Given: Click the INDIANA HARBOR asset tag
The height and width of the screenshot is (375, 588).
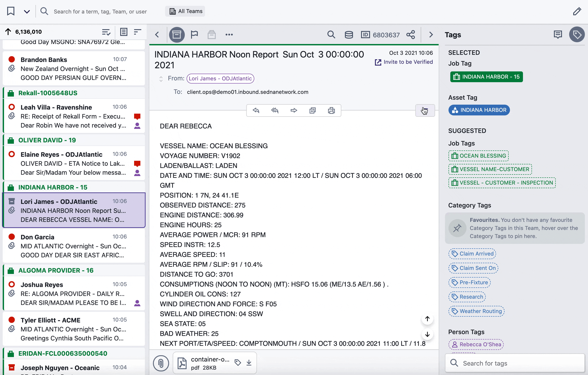Looking at the screenshot, I should tap(479, 110).
